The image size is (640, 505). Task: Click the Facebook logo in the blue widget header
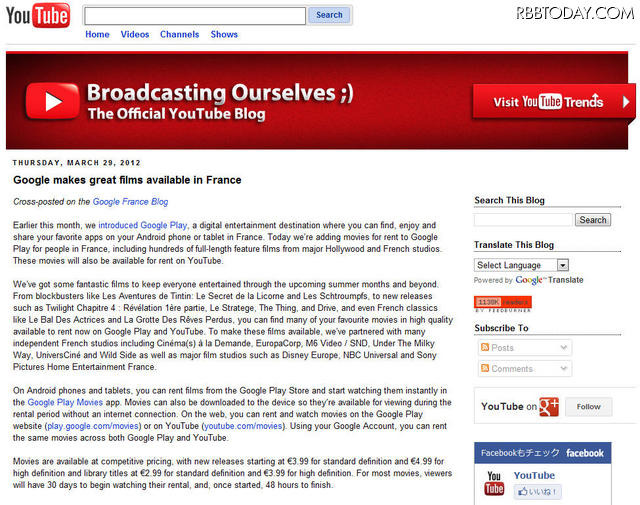click(x=584, y=453)
